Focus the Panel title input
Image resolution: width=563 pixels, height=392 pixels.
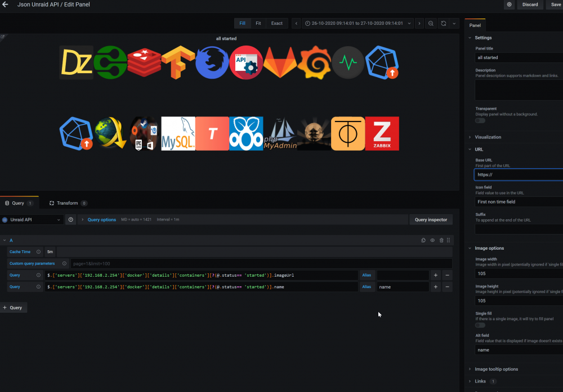[x=519, y=57]
